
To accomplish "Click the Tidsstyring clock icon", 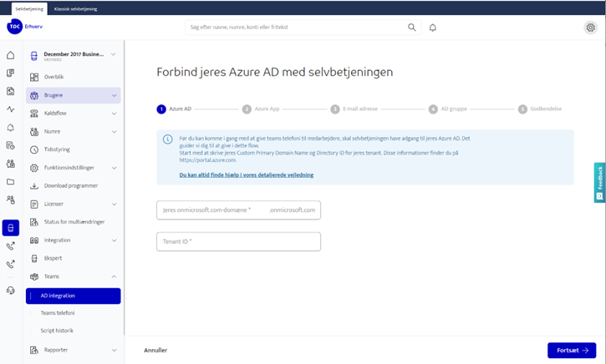I will 34,149.
